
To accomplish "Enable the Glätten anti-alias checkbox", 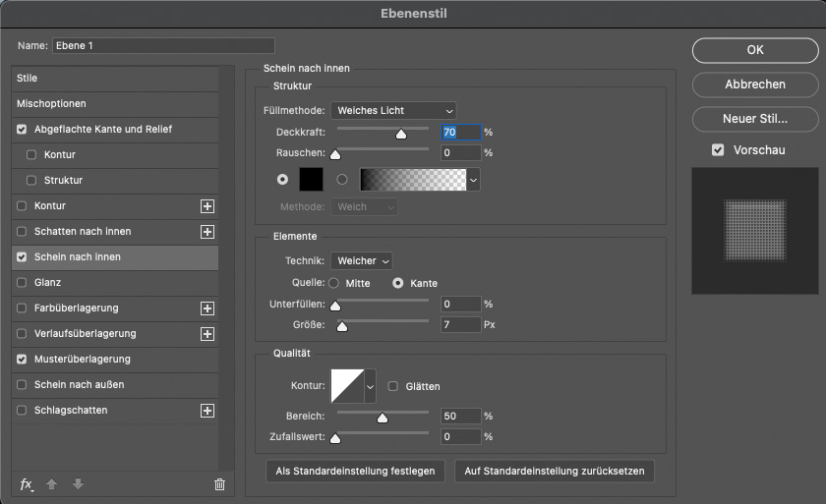I will pyautogui.click(x=393, y=386).
